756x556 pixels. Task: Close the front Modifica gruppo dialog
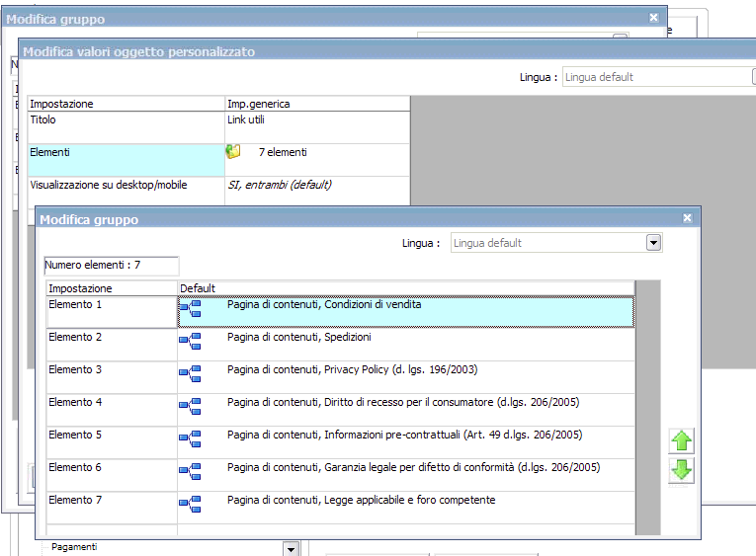688,218
